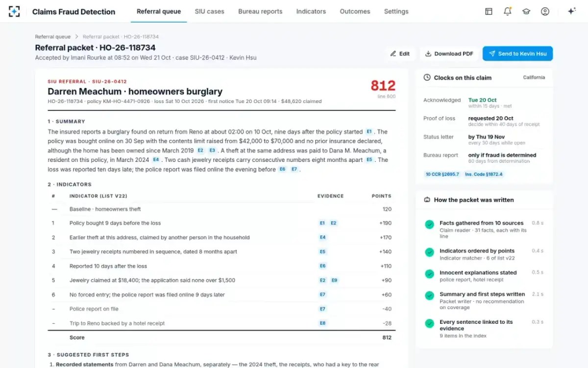Open evidence tag E3 in the summary paragraph
This screenshot has width=588, height=368.
click(x=212, y=150)
